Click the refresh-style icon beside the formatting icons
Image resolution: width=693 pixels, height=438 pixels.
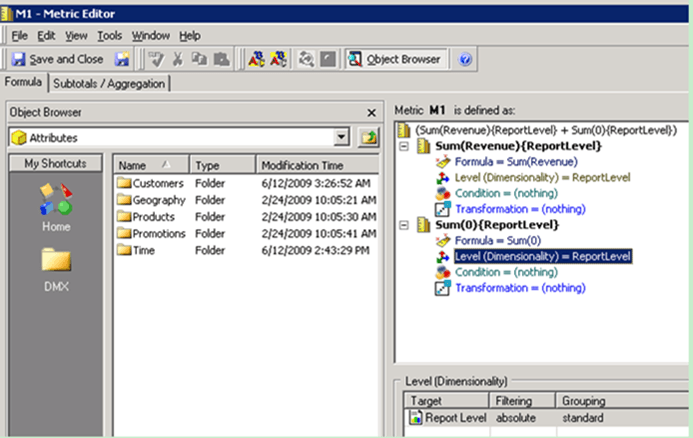[x=306, y=59]
